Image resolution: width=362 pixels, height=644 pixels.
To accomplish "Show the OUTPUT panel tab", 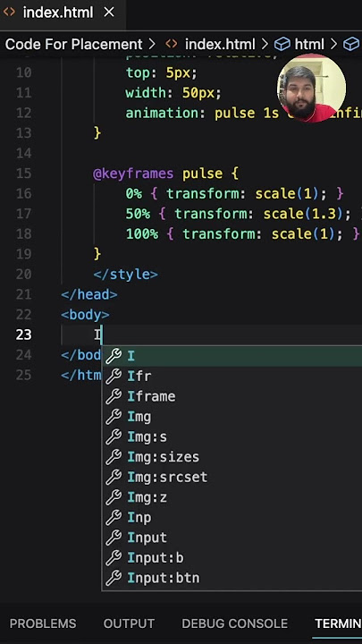I will [129, 623].
